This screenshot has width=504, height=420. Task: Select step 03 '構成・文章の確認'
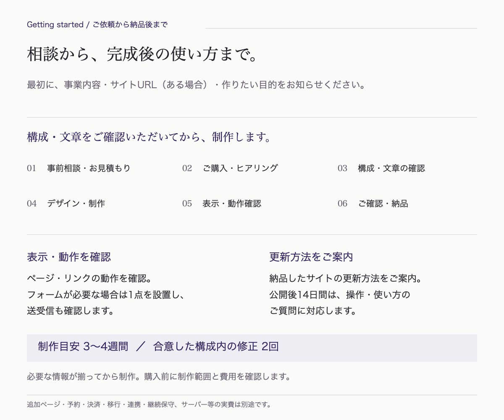pyautogui.click(x=381, y=168)
